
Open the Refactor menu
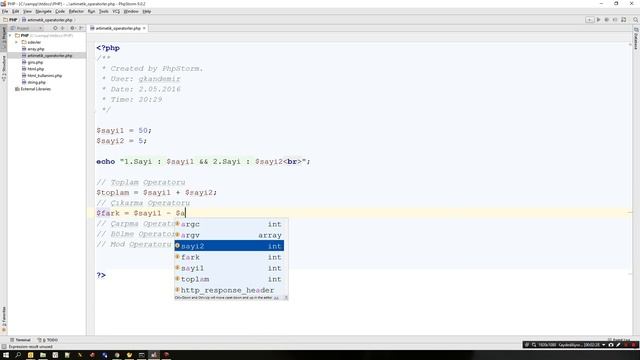point(76,11)
